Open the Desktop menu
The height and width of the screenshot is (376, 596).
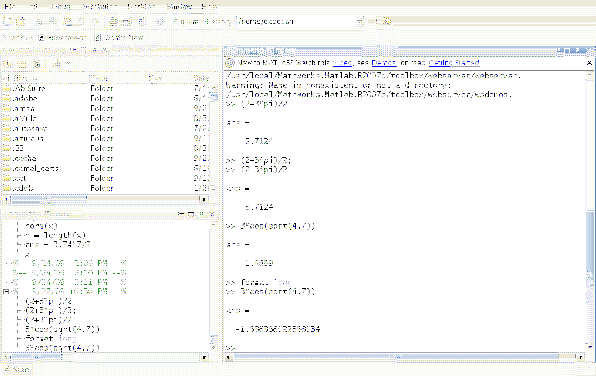click(141, 6)
